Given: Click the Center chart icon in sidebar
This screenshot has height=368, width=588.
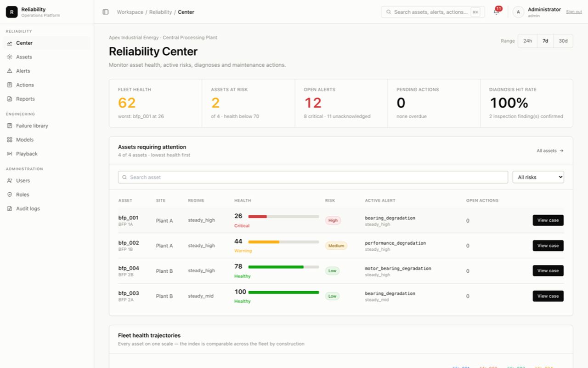Looking at the screenshot, I should [x=10, y=43].
